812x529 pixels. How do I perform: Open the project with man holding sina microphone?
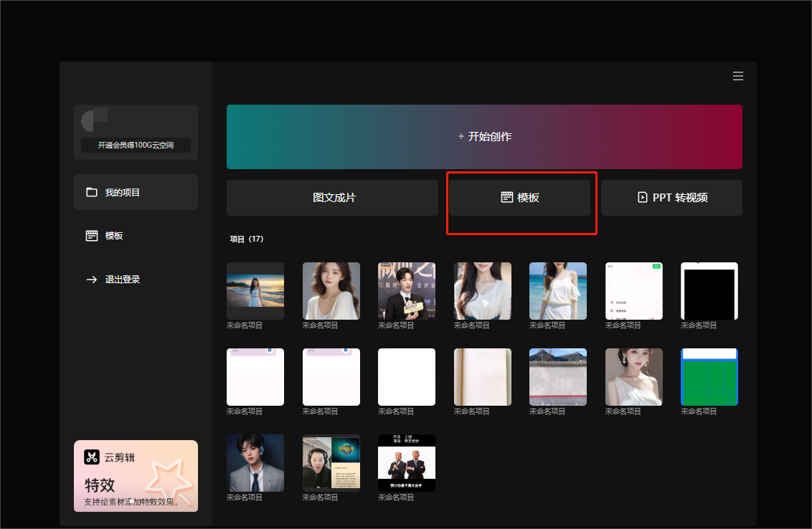pyautogui.click(x=407, y=291)
